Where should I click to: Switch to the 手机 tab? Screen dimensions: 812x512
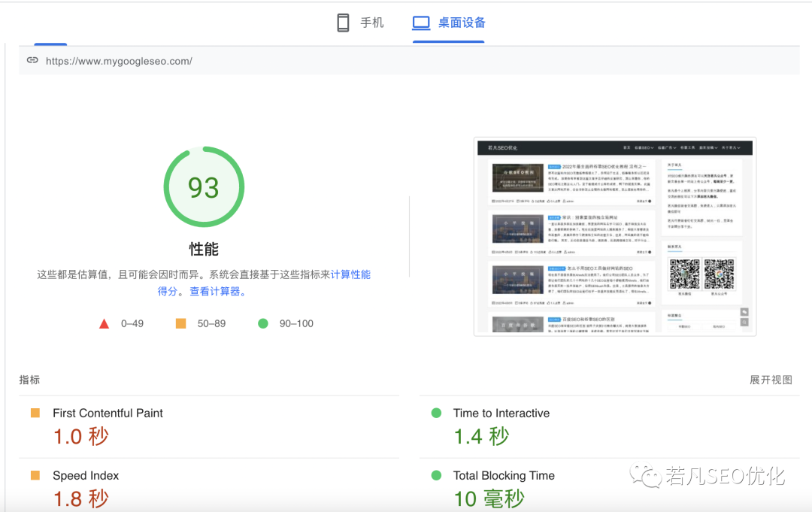[x=360, y=23]
